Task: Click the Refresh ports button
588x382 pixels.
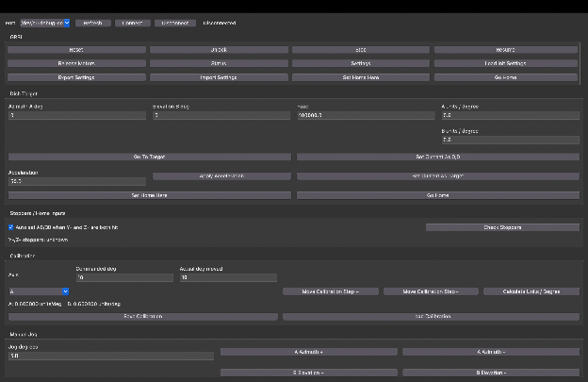Action: [x=92, y=23]
